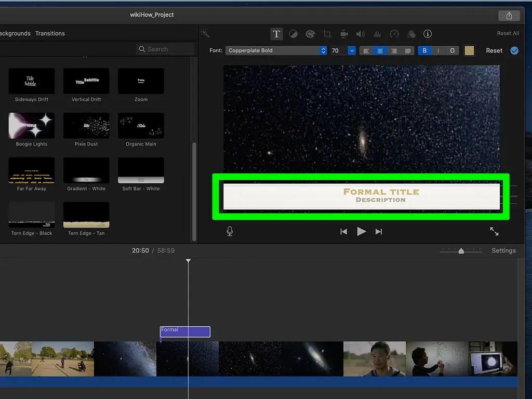Edit the Formal Title text in preview
This screenshot has height=399, width=532.
tap(381, 192)
